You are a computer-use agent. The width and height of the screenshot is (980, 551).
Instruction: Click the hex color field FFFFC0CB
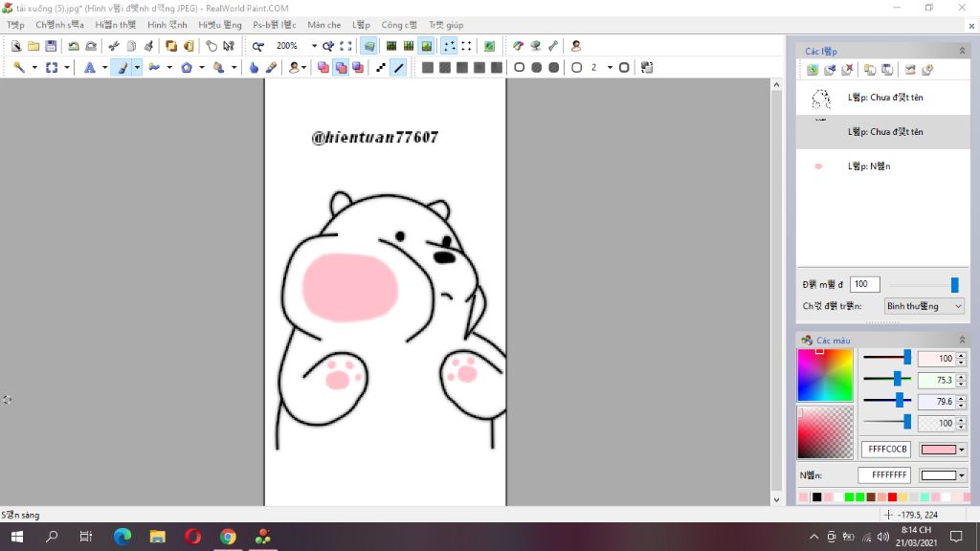coord(887,450)
